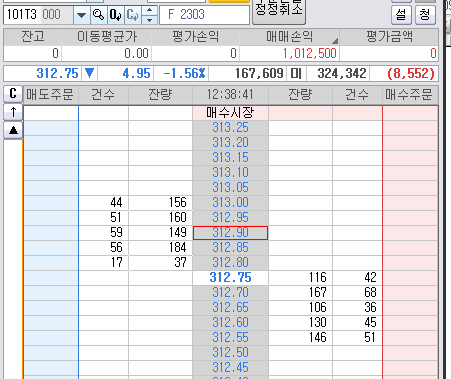Image resolution: width=451 pixels, height=379 pixels.
Task: Click the magnifier search icon beside the code
Action: (x=99, y=15)
